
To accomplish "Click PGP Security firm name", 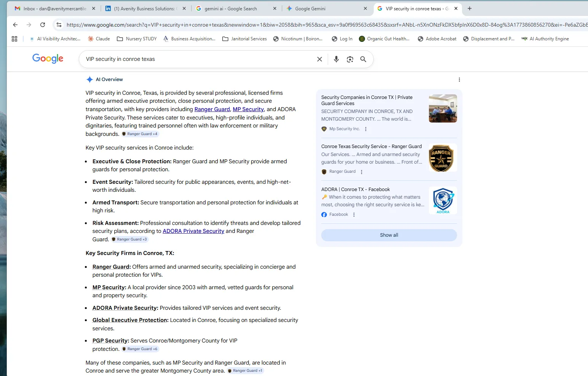I will tap(111, 341).
